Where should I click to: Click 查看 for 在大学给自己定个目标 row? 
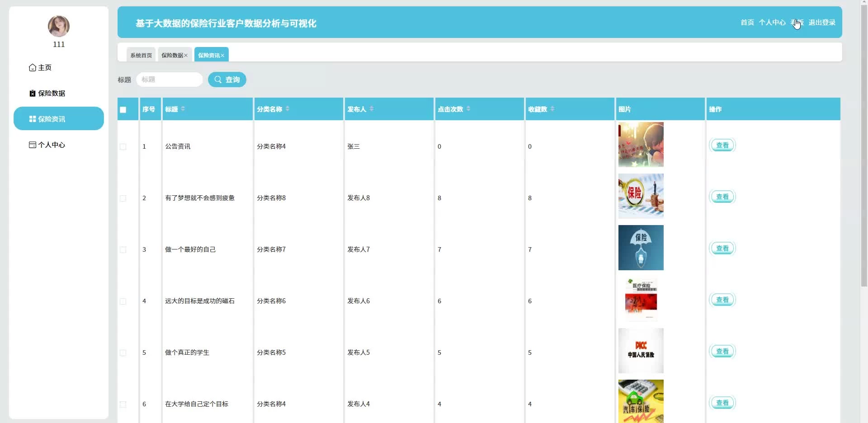tap(722, 403)
